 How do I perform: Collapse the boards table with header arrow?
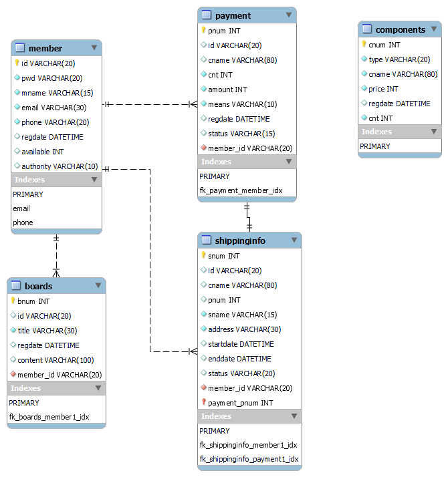click(98, 285)
